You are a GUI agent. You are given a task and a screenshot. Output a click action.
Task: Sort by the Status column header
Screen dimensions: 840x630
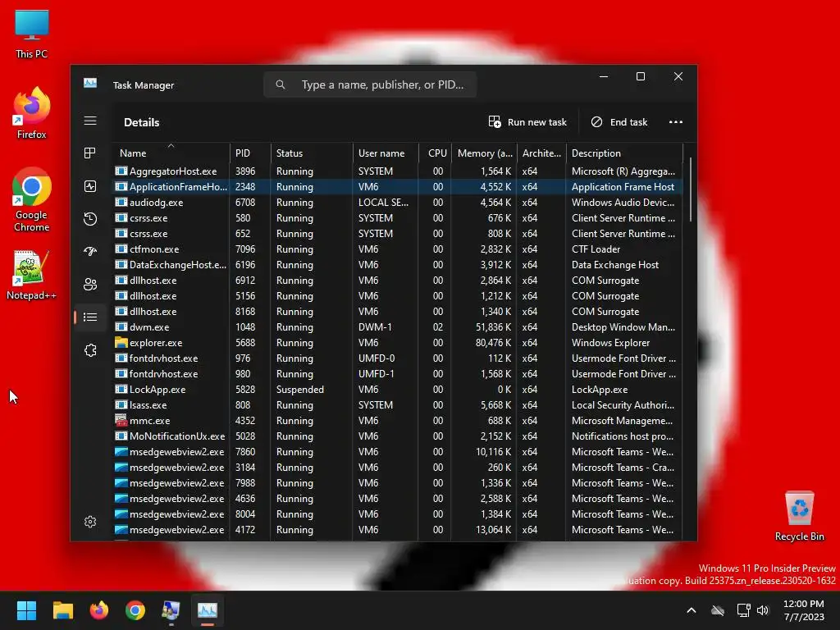312,153
